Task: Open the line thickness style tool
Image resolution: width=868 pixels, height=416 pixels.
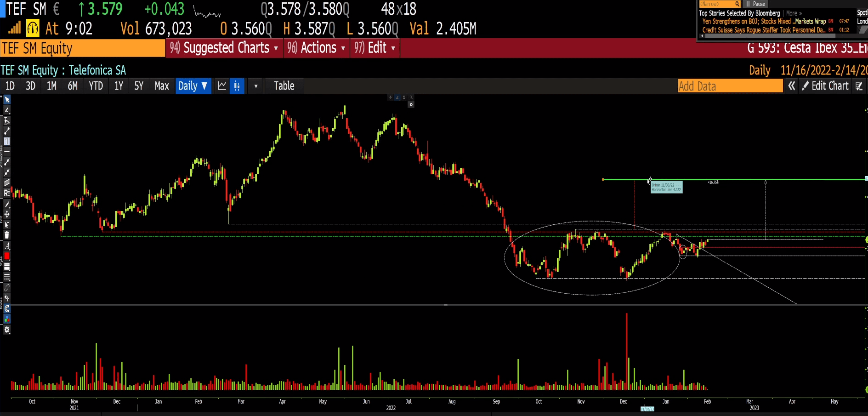Action: coord(7,267)
